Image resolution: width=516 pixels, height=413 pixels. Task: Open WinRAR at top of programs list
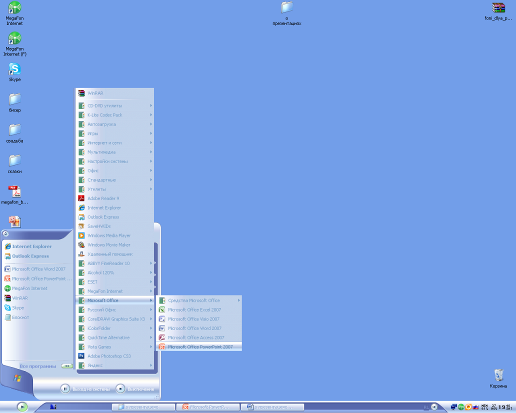click(x=115, y=93)
